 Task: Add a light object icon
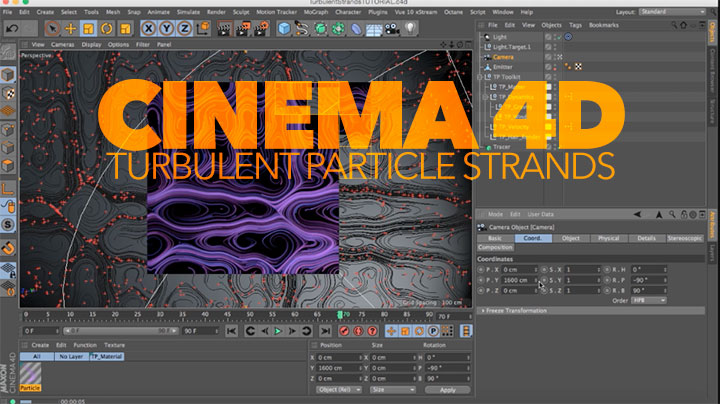click(x=410, y=29)
